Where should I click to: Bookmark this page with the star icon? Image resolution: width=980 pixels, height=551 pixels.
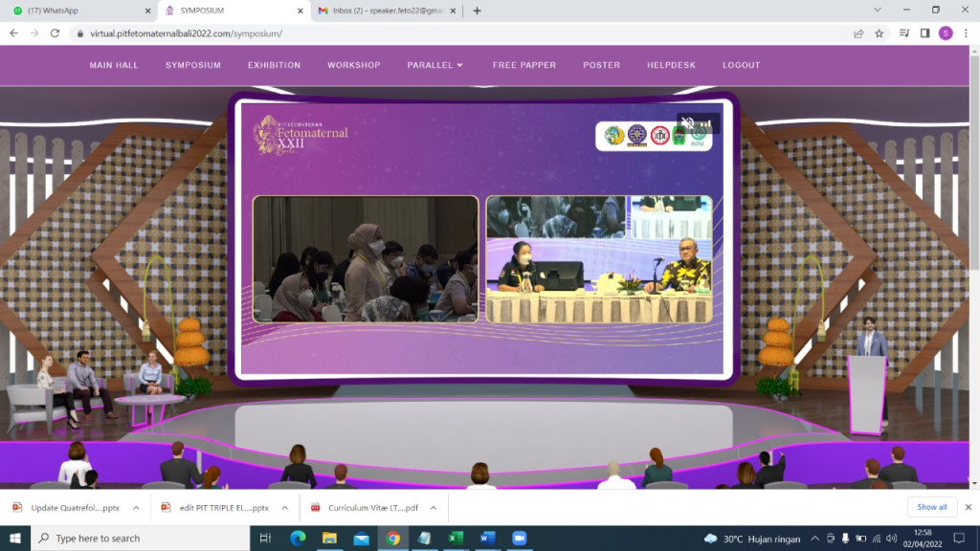(x=879, y=33)
